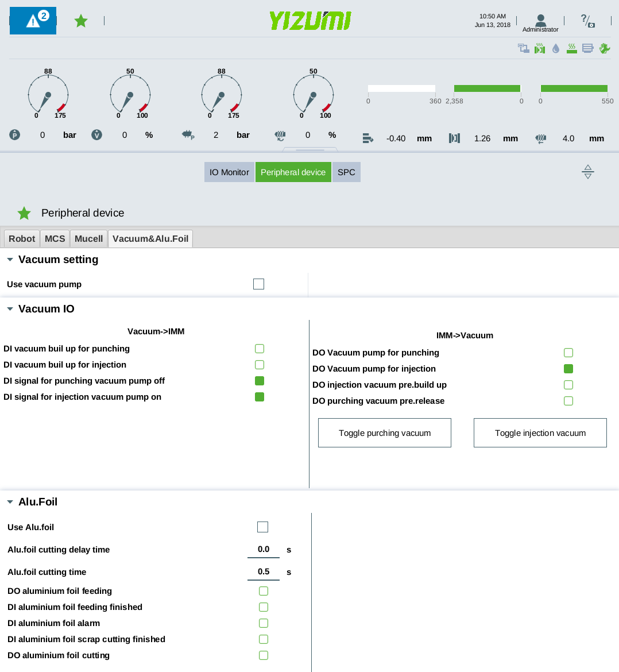Screen dimensions: 619x672
Task: Click the green favorites star in header
Action: coord(81,21)
